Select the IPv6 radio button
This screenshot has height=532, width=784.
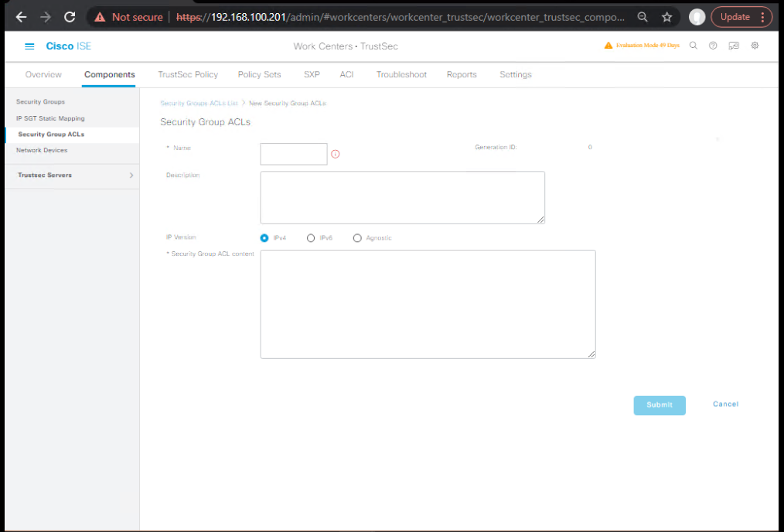tap(311, 238)
